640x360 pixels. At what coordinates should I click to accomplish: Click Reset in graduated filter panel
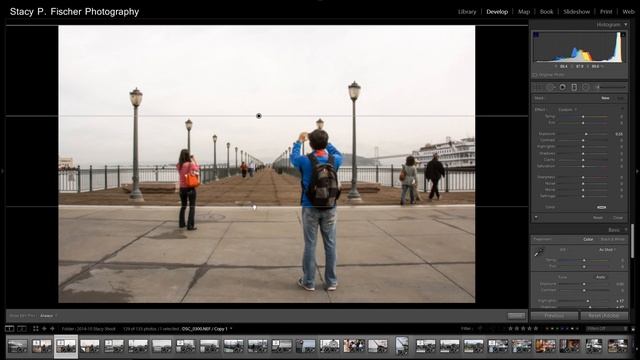(x=598, y=218)
